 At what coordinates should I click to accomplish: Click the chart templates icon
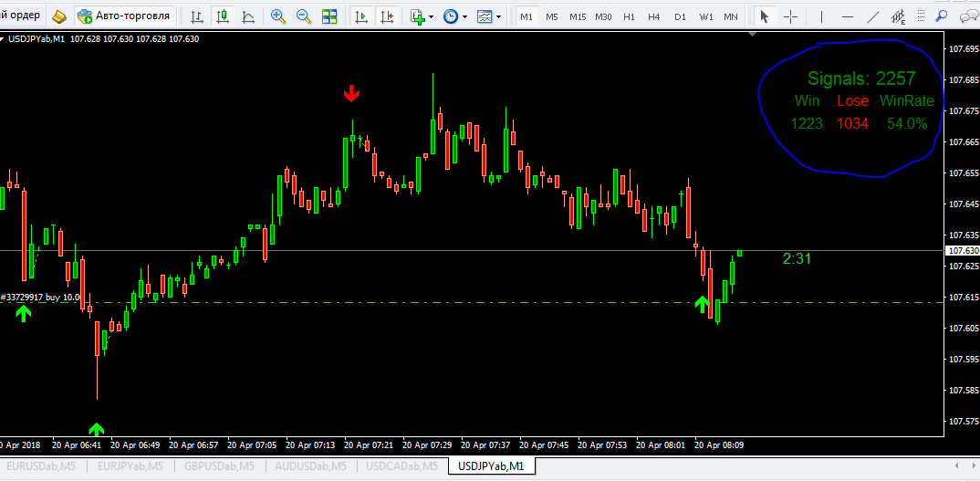click(485, 16)
